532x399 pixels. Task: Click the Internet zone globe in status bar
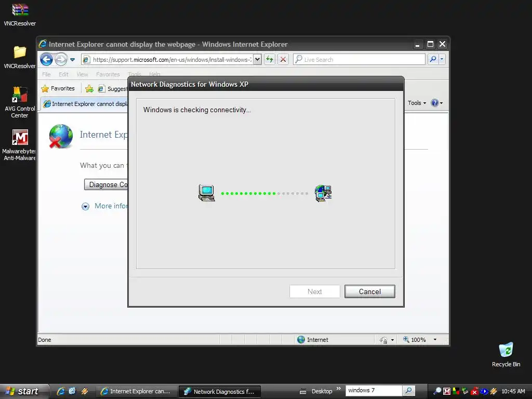(301, 339)
